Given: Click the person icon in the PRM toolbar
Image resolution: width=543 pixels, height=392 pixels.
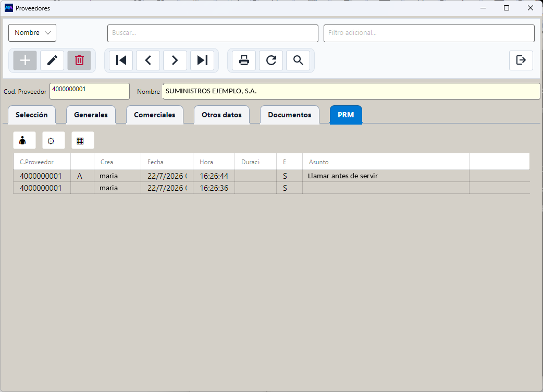Looking at the screenshot, I should coord(24,141).
